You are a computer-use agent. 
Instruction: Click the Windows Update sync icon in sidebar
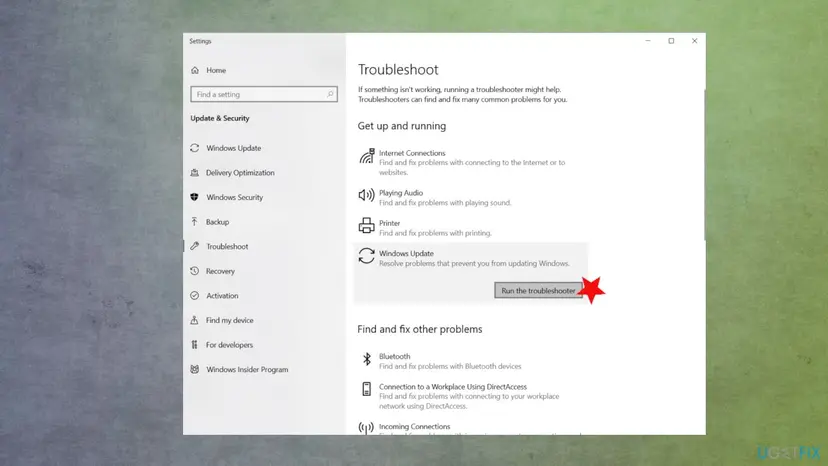(x=195, y=148)
